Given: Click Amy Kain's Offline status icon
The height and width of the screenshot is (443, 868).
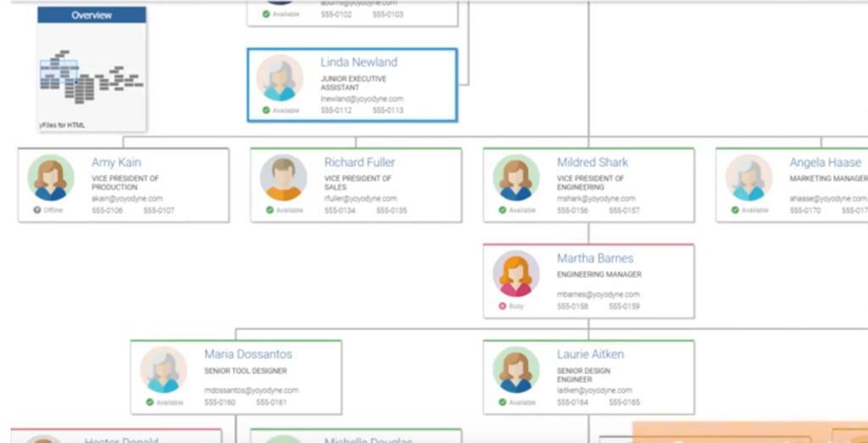Looking at the screenshot, I should (37, 210).
